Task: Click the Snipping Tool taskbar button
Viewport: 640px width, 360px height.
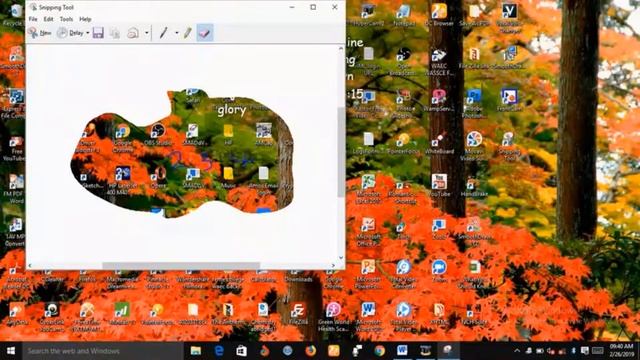Action: [448, 351]
